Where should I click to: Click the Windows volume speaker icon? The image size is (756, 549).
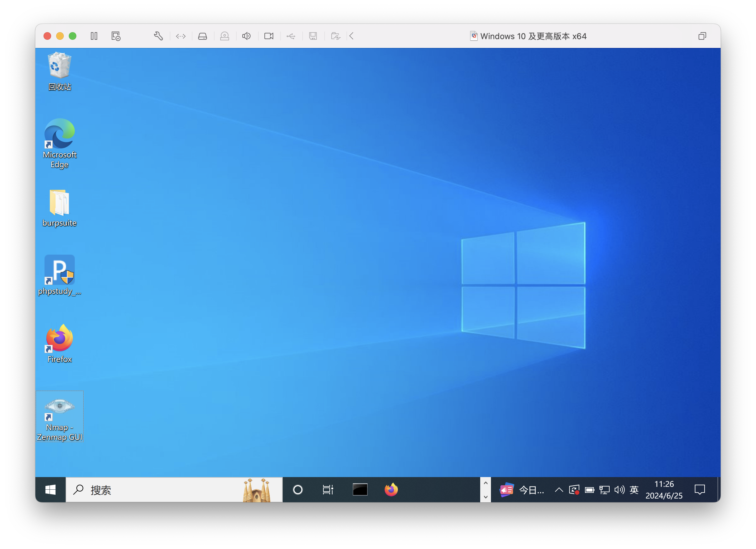coord(619,490)
